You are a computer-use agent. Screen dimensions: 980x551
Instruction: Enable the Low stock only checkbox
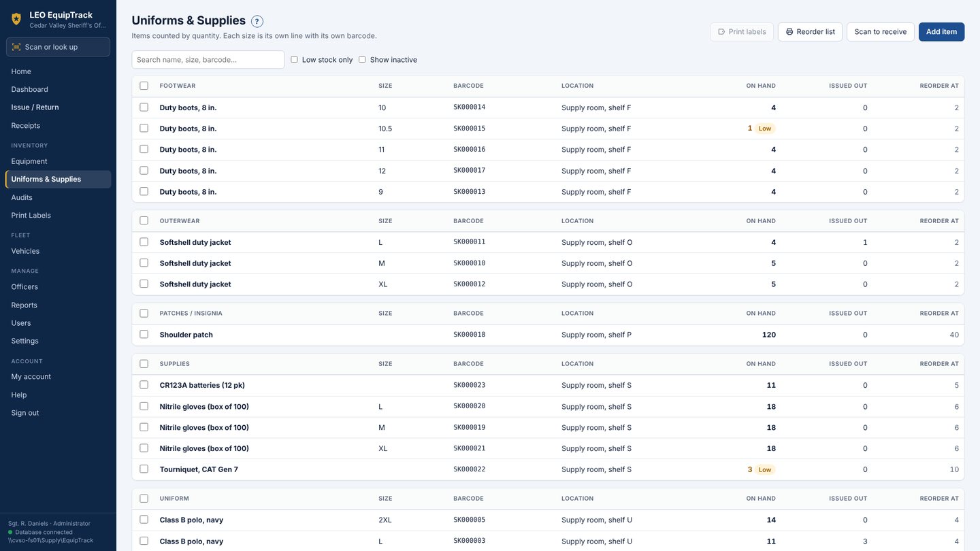[295, 60]
